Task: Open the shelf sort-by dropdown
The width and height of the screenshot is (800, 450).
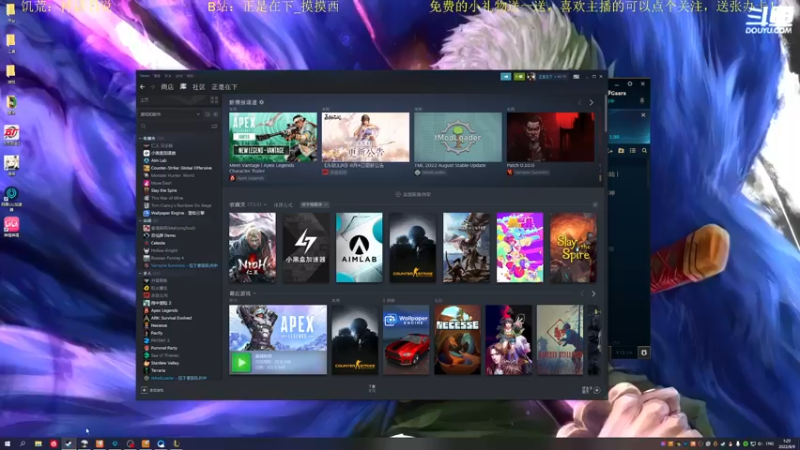Action: (314, 205)
